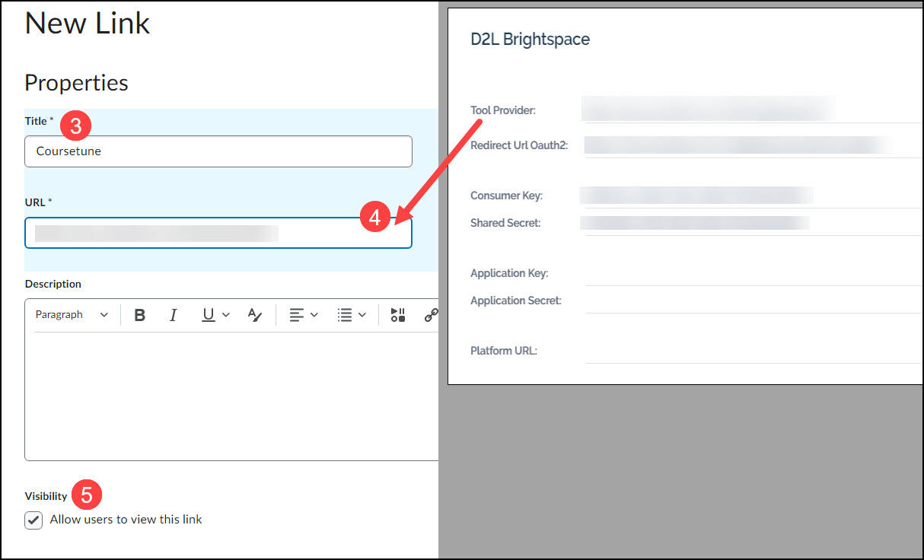Click the Insert Stuff icon
This screenshot has width=924, height=560.
tap(398, 315)
